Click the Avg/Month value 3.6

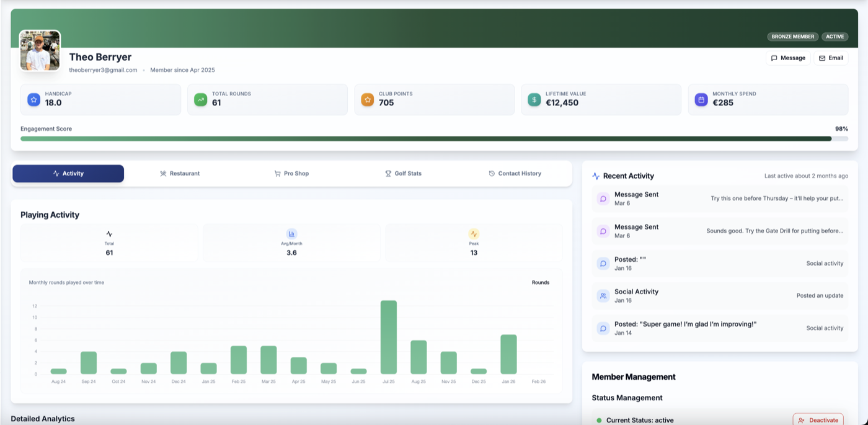[291, 253]
